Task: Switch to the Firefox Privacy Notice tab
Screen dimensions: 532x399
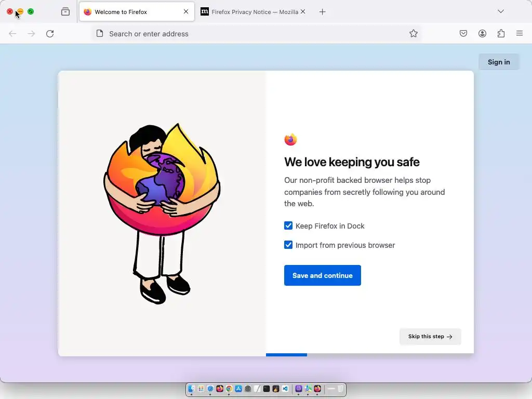Action: click(253, 12)
